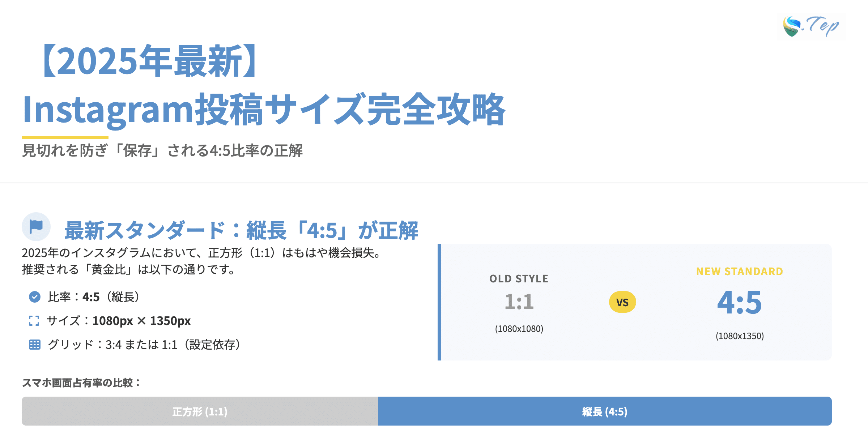Click the yellow VS badge
Viewport: 868px width, 444px height.
(x=622, y=302)
